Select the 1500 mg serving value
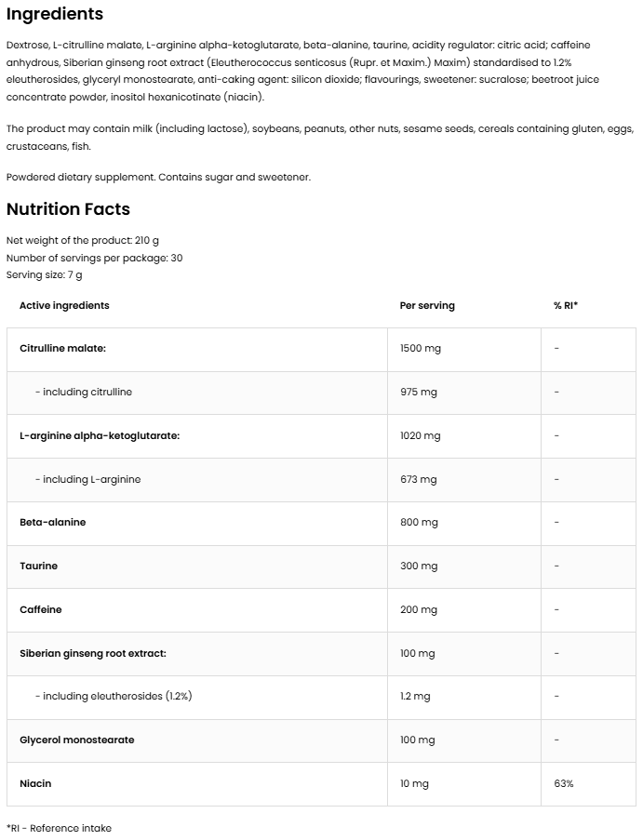 coord(421,348)
